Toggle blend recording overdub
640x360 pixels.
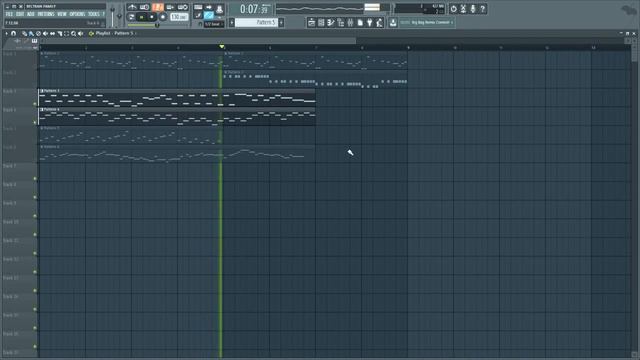click(170, 7)
